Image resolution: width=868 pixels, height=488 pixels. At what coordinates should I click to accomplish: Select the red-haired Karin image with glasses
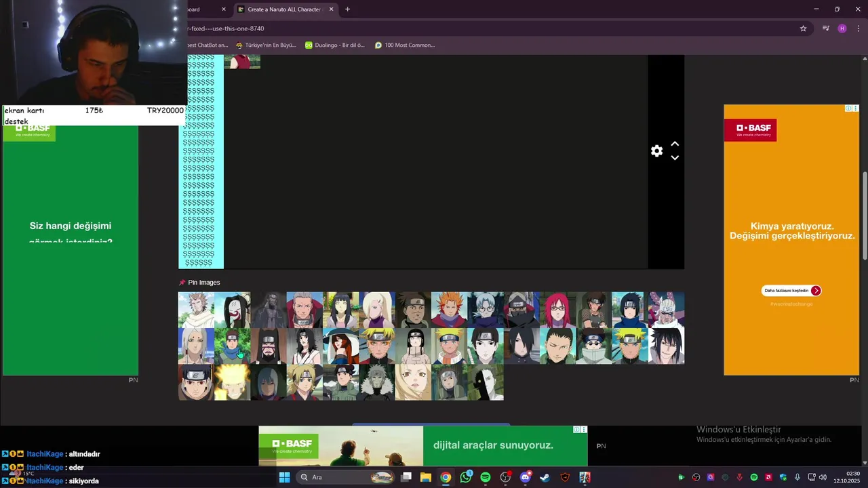click(557, 310)
